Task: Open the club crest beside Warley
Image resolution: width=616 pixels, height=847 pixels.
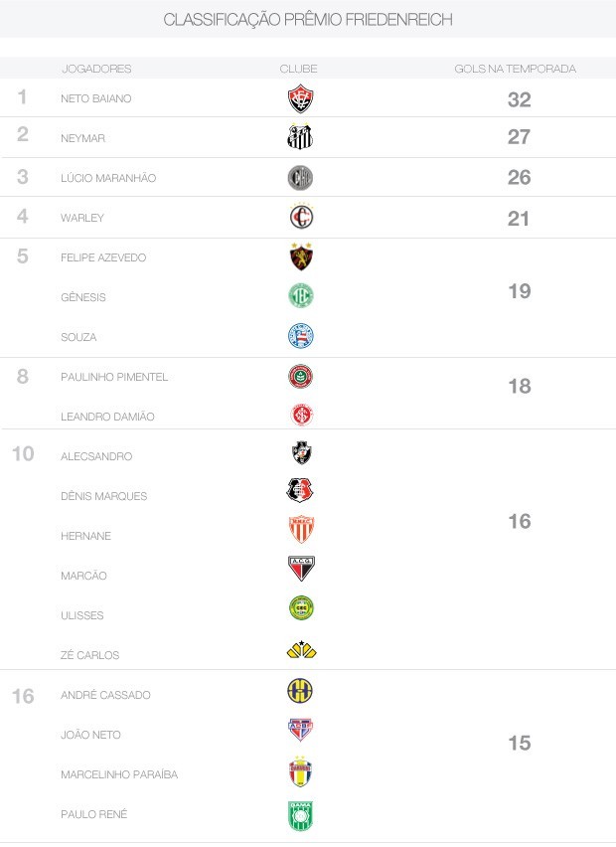Action: [x=300, y=218]
